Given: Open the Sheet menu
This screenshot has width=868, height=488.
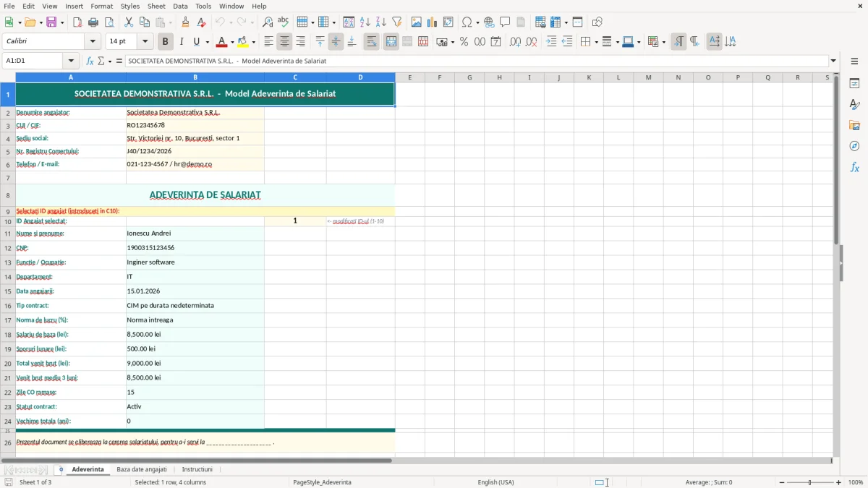Looking at the screenshot, I should (x=156, y=6).
